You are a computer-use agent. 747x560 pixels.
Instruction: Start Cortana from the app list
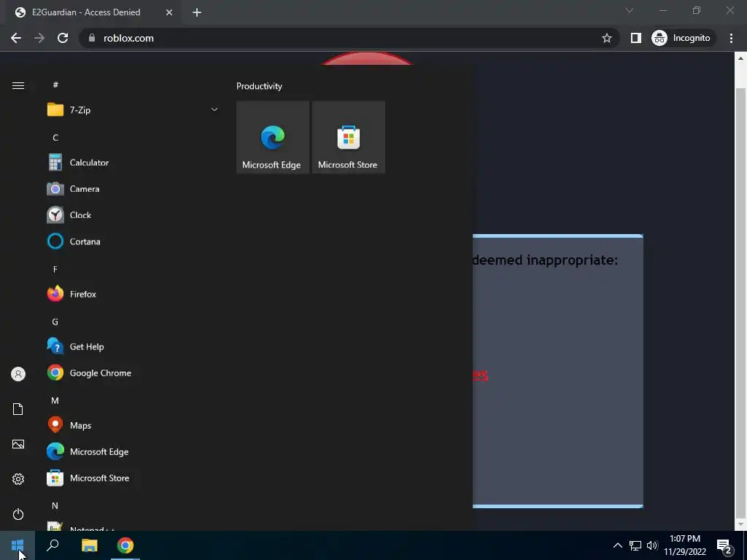(x=133, y=241)
